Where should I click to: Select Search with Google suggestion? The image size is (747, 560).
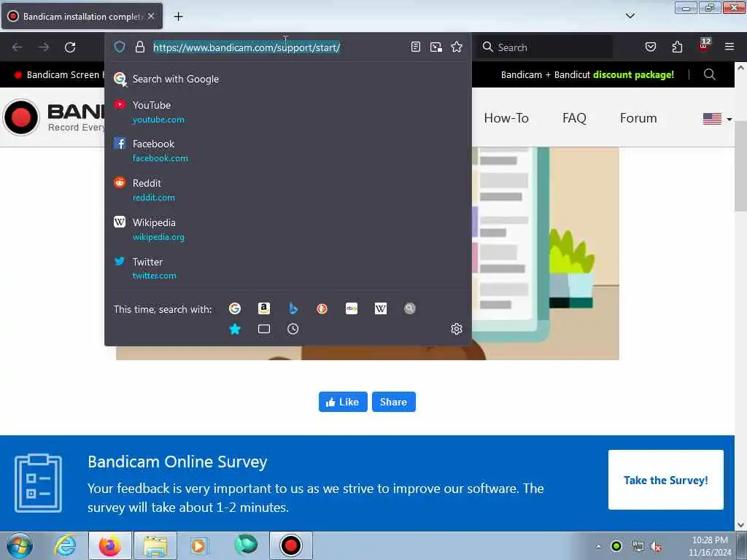click(287, 79)
